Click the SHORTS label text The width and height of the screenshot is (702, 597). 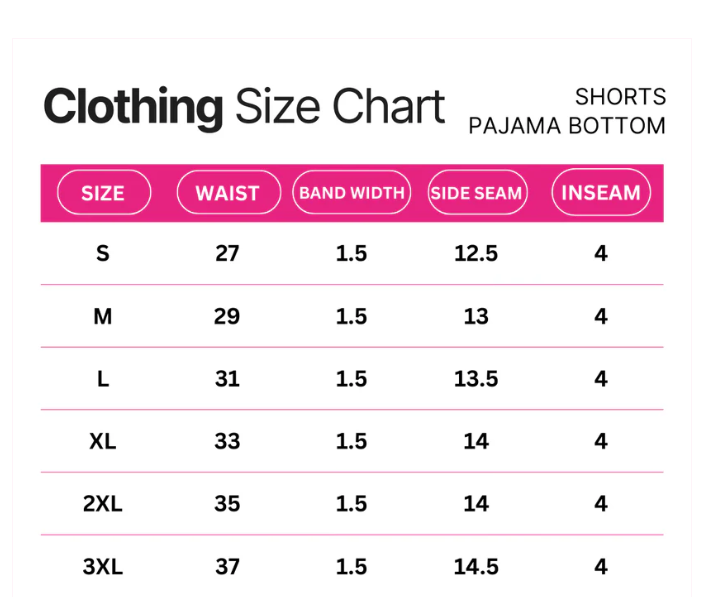click(620, 97)
